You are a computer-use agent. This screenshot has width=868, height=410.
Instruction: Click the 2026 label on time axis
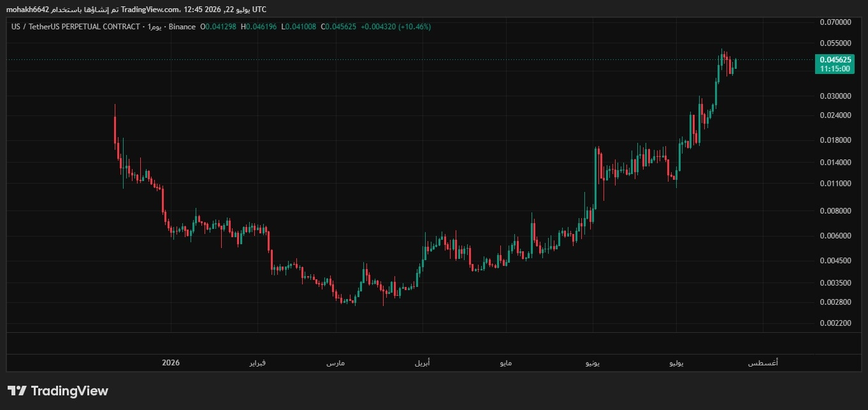(x=171, y=363)
